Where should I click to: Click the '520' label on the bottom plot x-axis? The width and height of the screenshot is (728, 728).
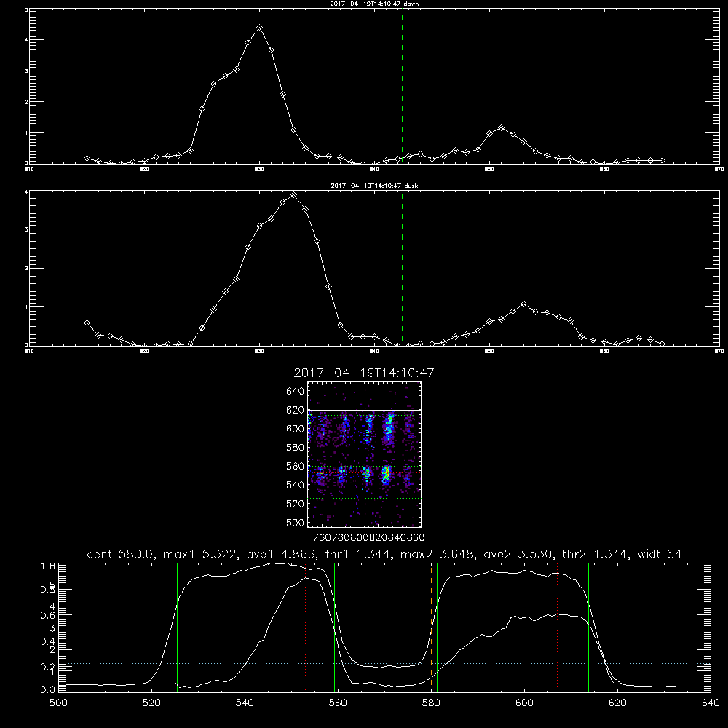coord(151,703)
